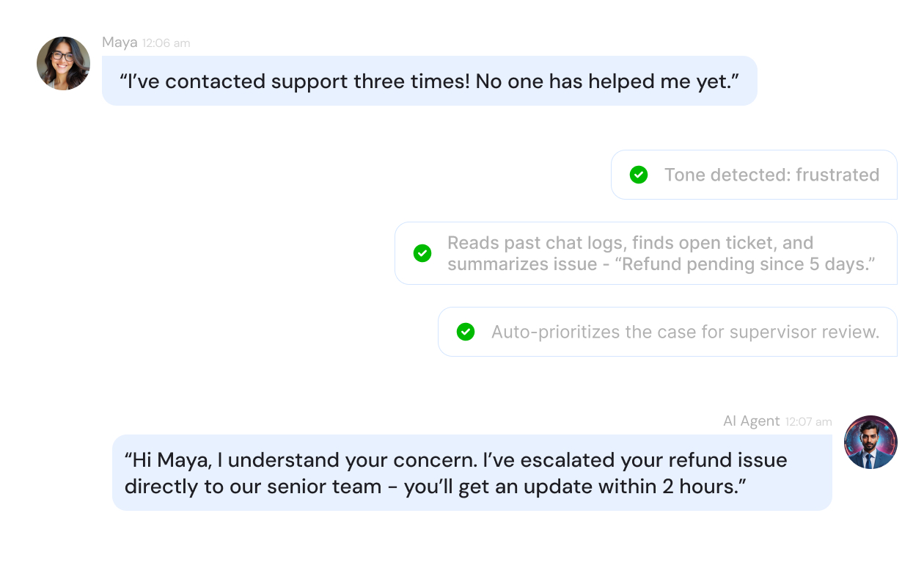
Task: Click the 'Refund pending since 5 days' quote
Action: (748, 264)
